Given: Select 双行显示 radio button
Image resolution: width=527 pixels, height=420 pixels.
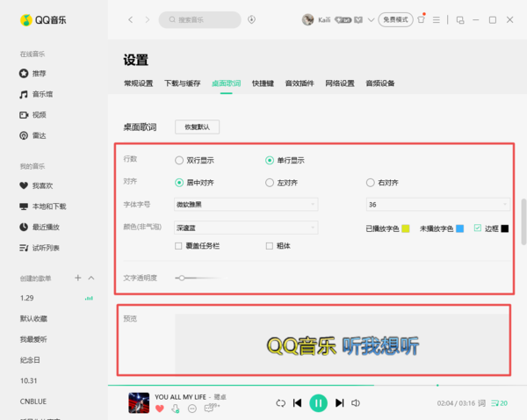Looking at the screenshot, I should 181,160.
